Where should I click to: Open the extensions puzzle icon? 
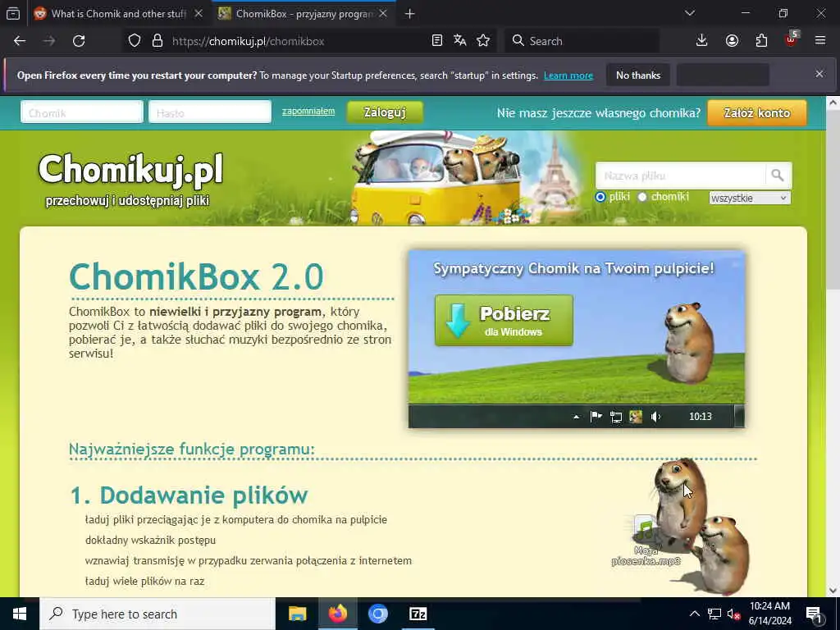pyautogui.click(x=761, y=41)
